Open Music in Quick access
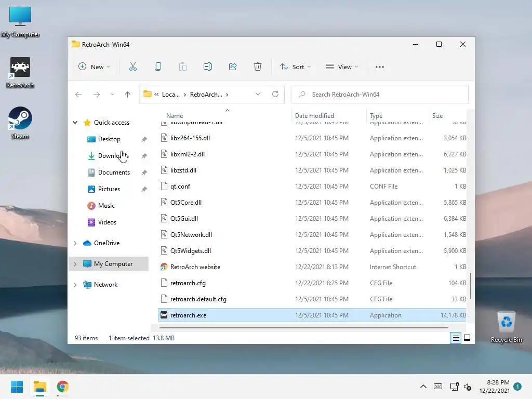This screenshot has width=532, height=399. pos(106,206)
